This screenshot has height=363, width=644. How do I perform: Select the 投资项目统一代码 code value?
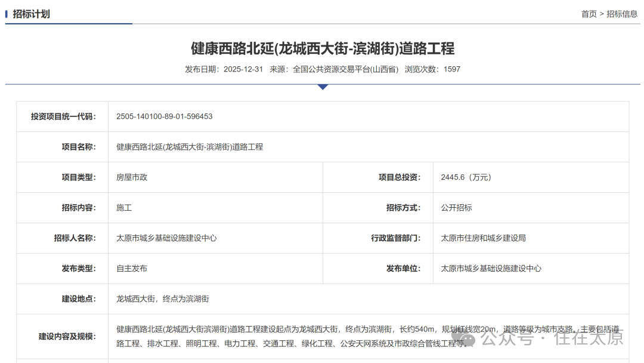click(164, 116)
